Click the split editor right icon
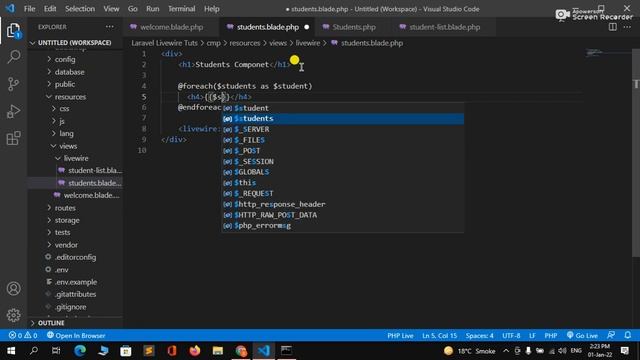This screenshot has width=640, height=360. [x=613, y=27]
